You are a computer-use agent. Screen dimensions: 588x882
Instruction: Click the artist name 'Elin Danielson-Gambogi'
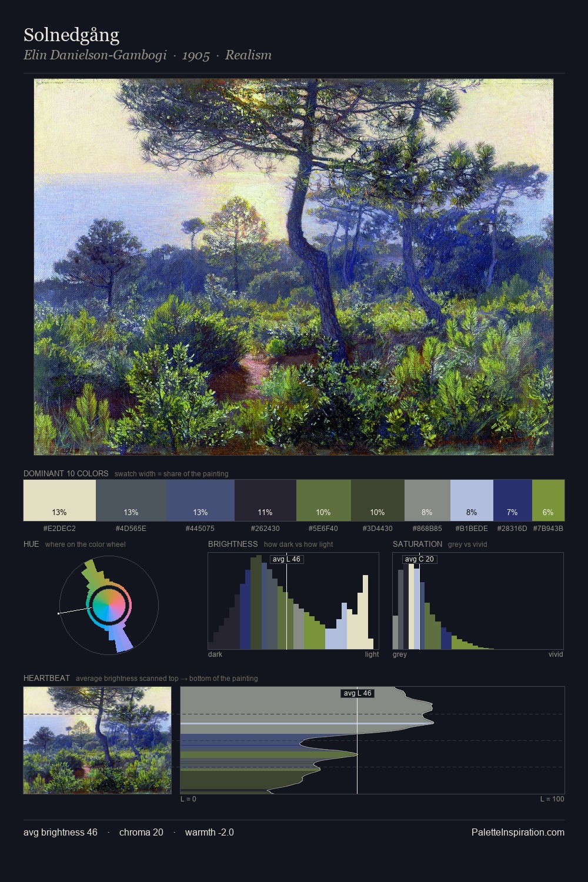95,55
